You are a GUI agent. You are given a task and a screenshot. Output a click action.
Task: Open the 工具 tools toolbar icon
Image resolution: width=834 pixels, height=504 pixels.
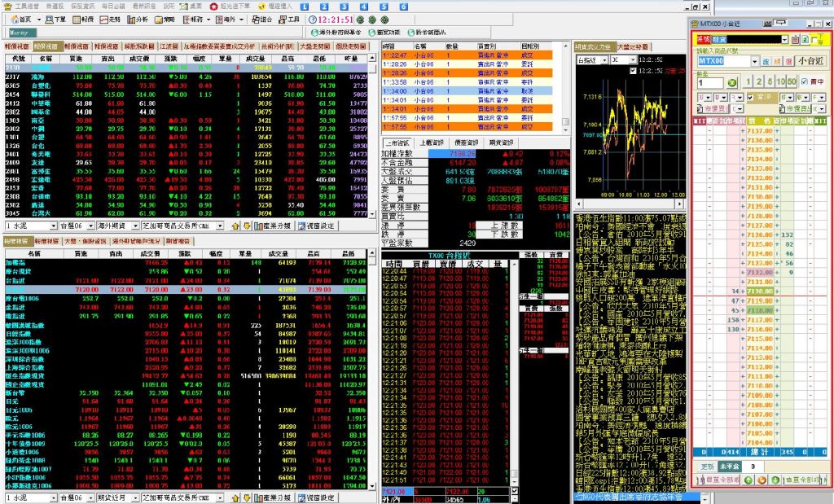pyautogui.click(x=289, y=20)
